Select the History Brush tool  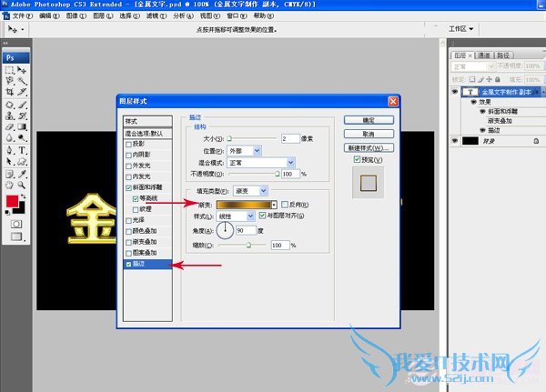(x=22, y=116)
